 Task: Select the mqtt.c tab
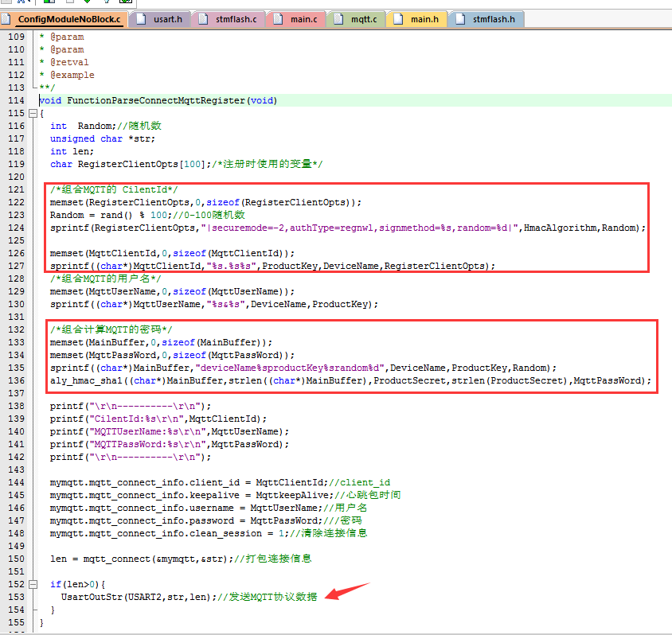357,19
